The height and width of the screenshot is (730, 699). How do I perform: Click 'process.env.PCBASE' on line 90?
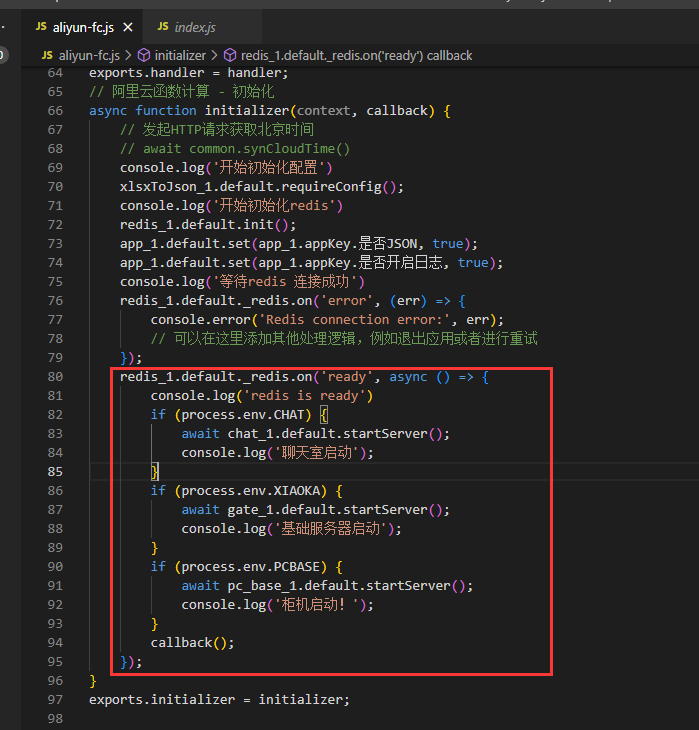[251, 567]
